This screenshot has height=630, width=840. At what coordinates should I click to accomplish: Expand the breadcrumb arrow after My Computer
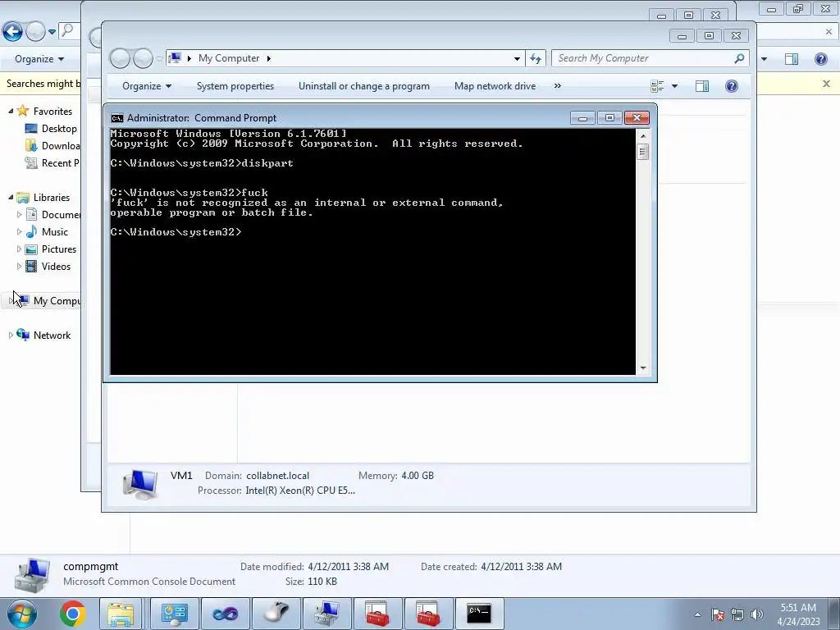coord(268,58)
